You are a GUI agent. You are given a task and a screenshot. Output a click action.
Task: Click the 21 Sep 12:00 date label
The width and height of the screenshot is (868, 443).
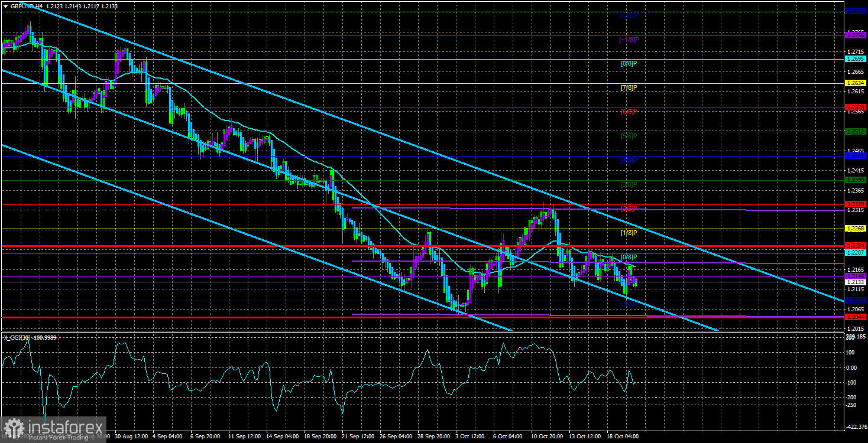click(x=358, y=437)
